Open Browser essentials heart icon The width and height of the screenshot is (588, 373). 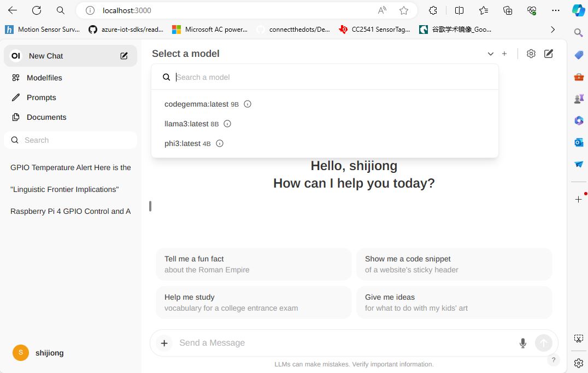click(x=531, y=10)
